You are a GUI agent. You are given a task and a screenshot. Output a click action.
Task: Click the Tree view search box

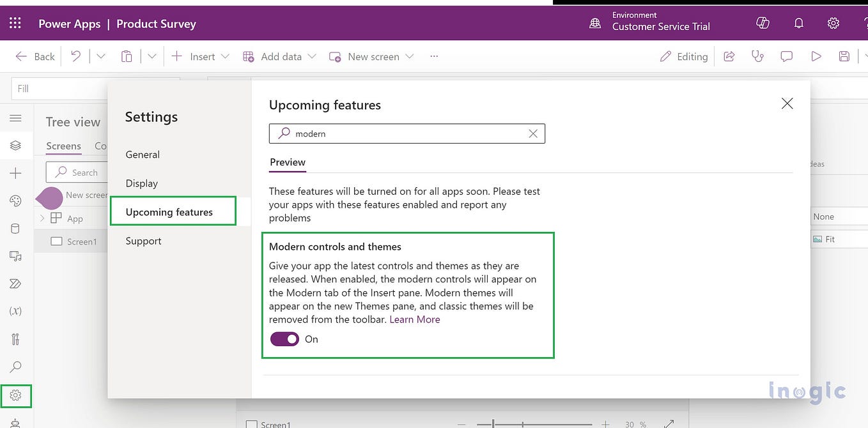tap(77, 172)
